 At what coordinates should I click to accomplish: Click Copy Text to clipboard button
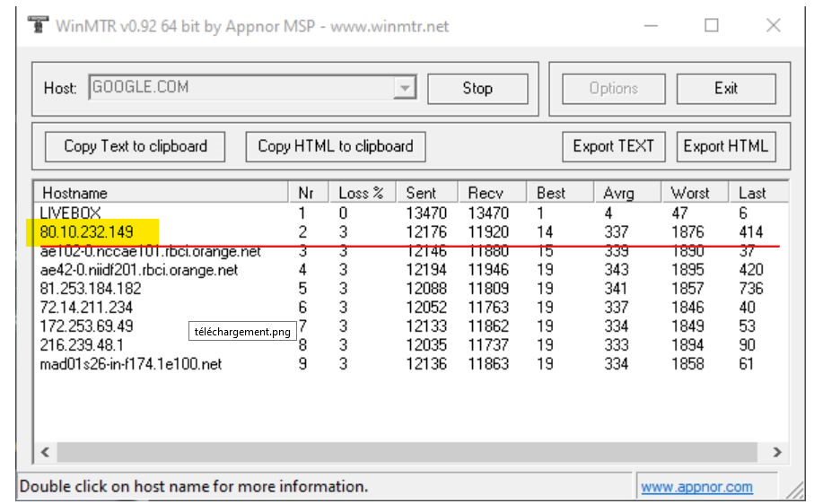point(136,146)
